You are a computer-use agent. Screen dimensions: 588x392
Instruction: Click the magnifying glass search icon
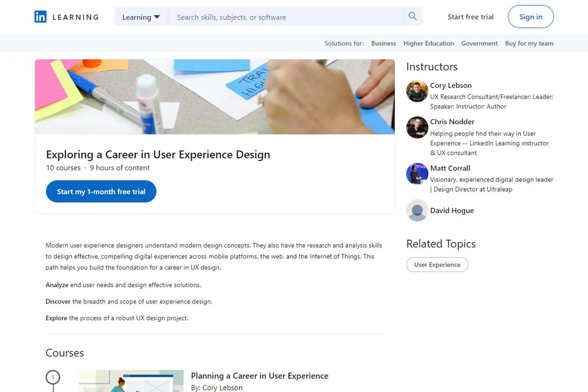412,17
